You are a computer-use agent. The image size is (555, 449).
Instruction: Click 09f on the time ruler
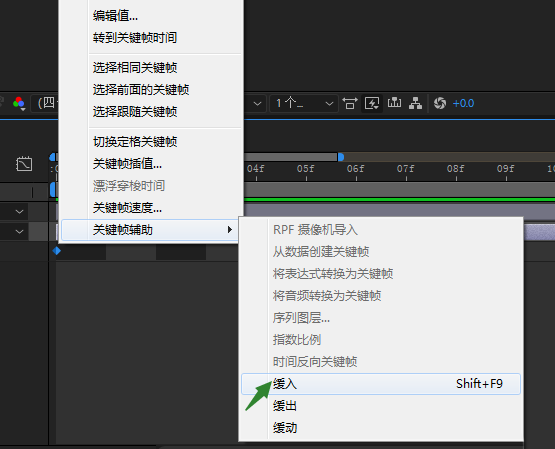tap(505, 169)
